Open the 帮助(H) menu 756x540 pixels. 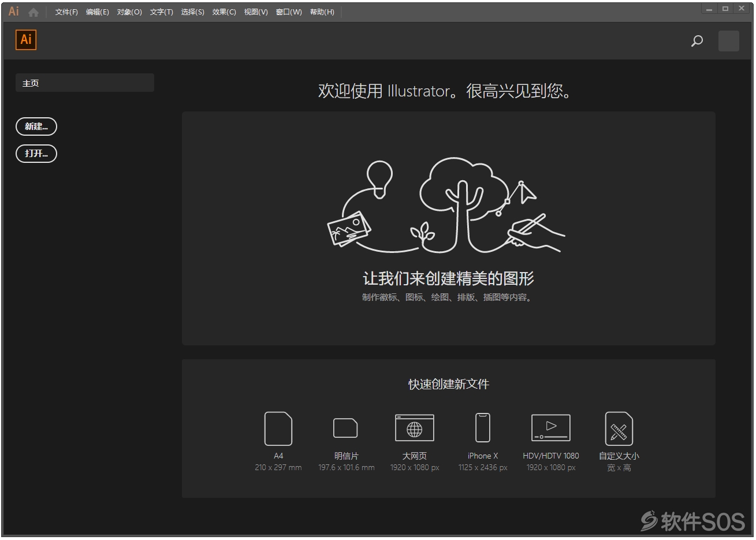(x=322, y=12)
